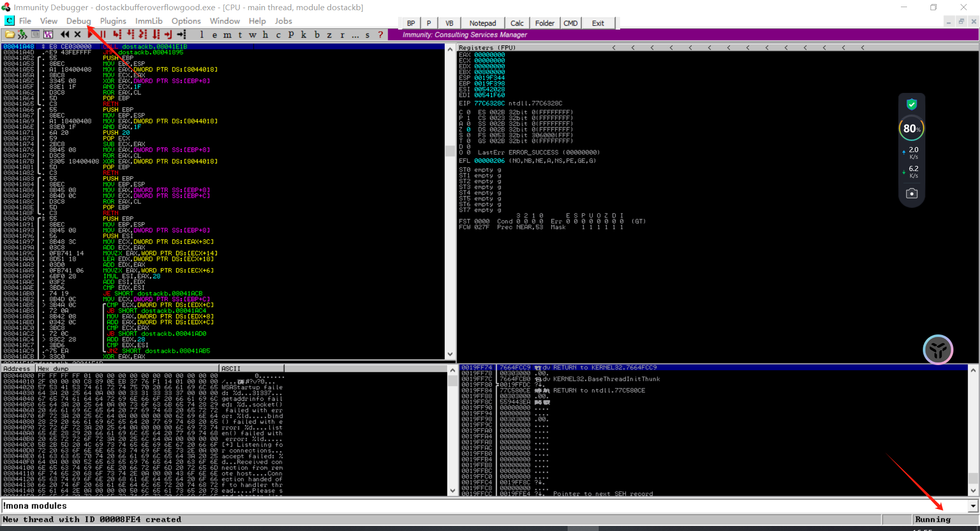
Task: Open the Plugins menu
Action: [x=113, y=21]
